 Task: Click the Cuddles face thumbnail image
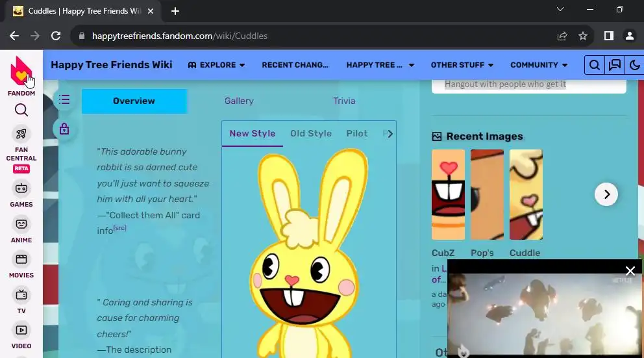[x=526, y=194]
